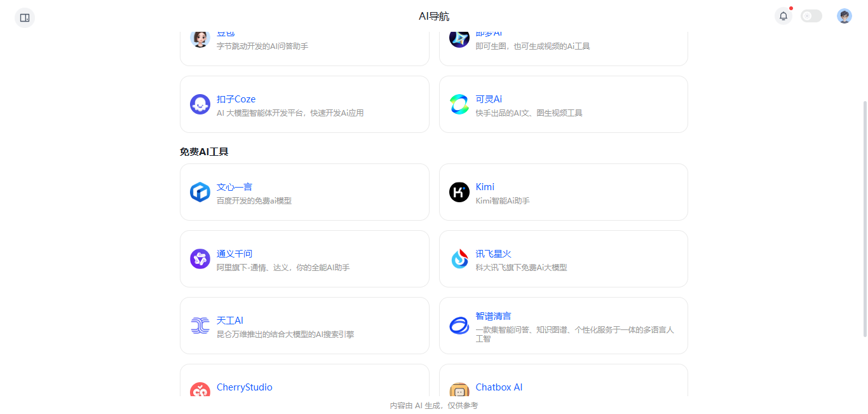Click description 昆仑万维推出的结合大模型的AI搜索引擎
The width and height of the screenshot is (868, 414).
tap(285, 335)
